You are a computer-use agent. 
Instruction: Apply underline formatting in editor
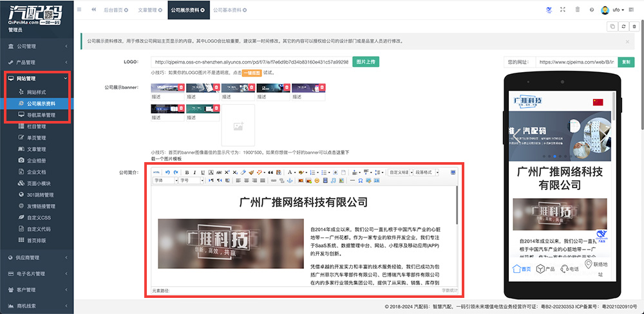point(203,172)
